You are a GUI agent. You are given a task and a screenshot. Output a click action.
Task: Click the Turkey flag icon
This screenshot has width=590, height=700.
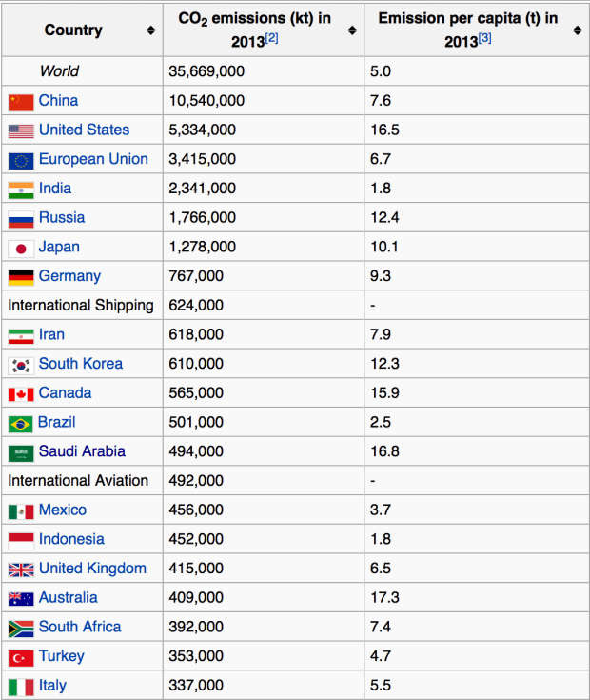[21, 657]
